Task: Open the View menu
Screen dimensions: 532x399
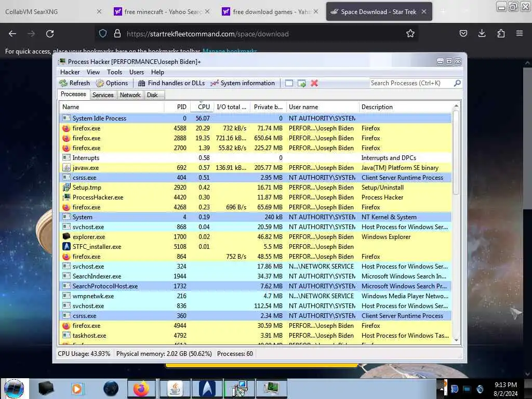Action: [93, 72]
